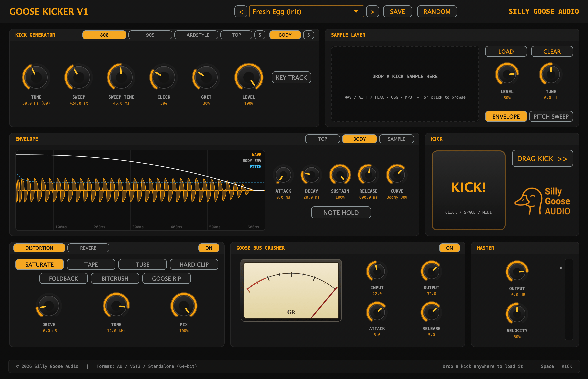Show the TOP envelope

pyautogui.click(x=322, y=139)
